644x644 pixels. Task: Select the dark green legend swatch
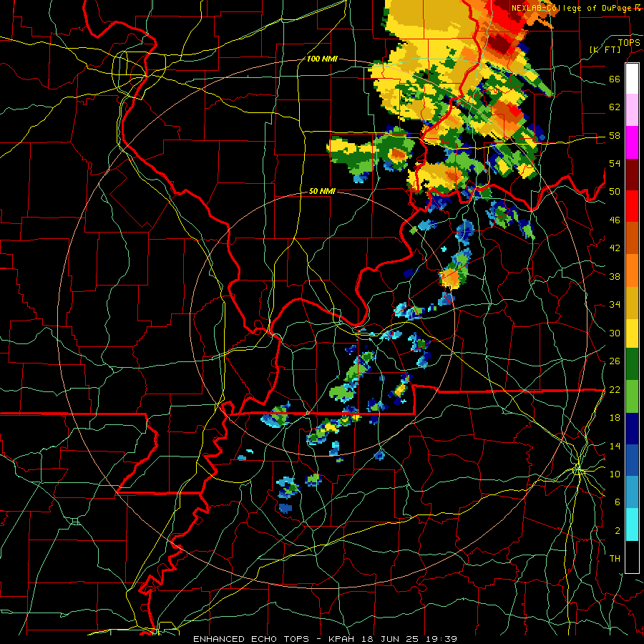point(632,364)
